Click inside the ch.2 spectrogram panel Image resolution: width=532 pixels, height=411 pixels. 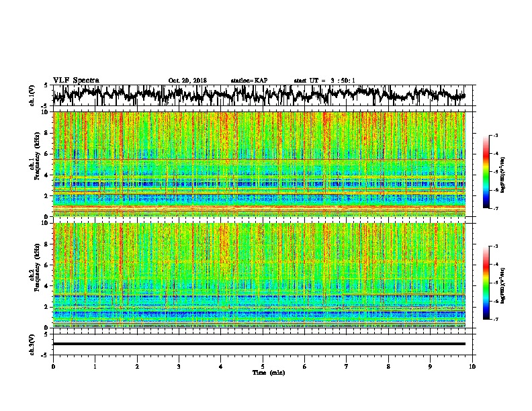click(259, 275)
